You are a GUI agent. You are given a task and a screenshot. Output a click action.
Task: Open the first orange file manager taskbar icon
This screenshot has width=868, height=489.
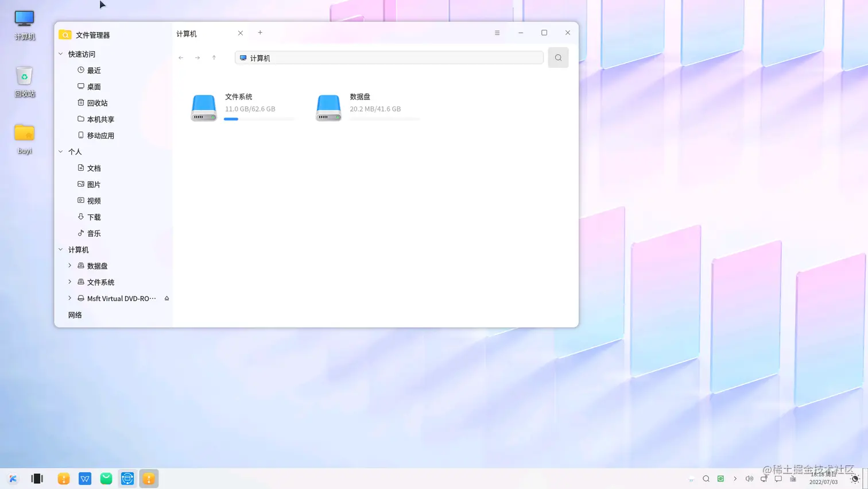[x=64, y=479]
